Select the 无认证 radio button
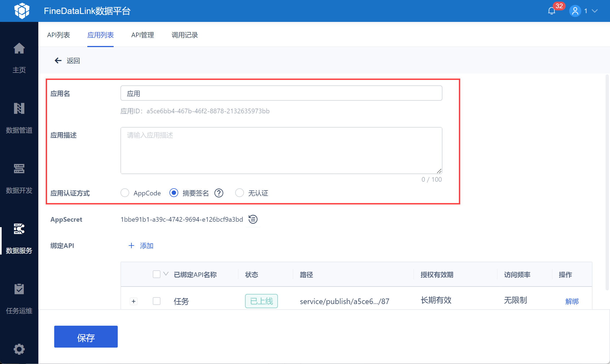The image size is (610, 364). click(x=239, y=193)
